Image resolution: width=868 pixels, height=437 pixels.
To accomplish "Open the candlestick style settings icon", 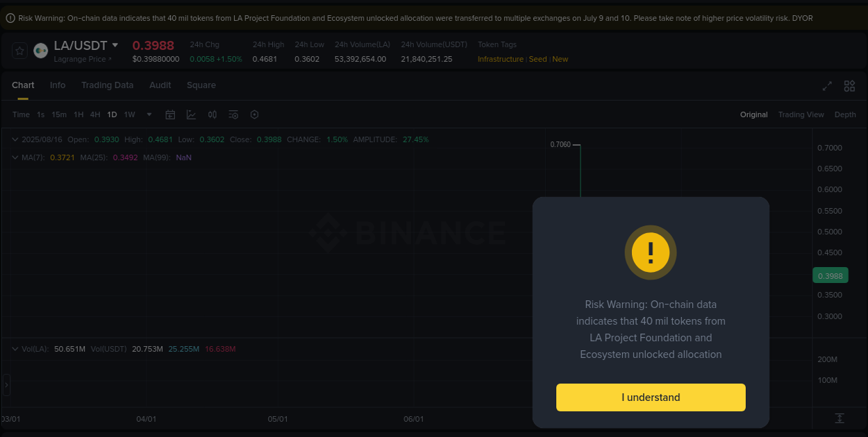I will (212, 114).
